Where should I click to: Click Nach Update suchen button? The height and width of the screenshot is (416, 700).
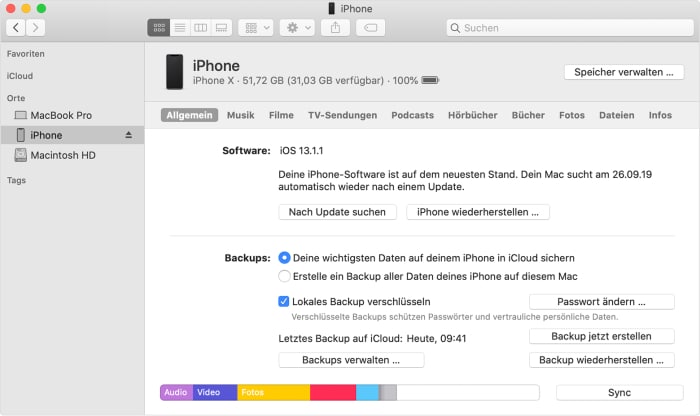[338, 212]
